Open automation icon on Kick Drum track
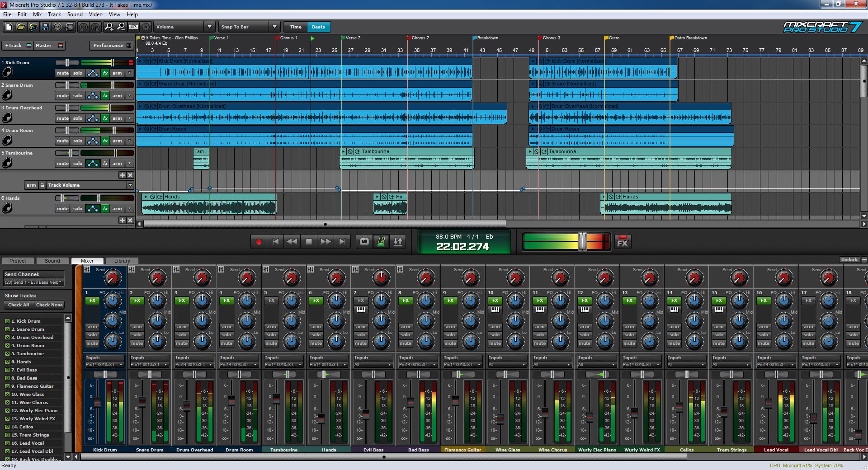This screenshot has width=868, height=470. (93, 73)
